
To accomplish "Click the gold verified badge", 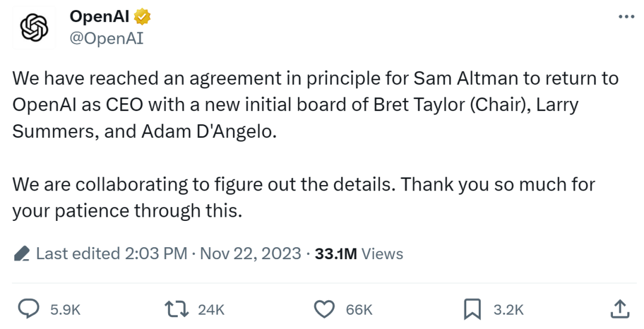I will 142,17.
